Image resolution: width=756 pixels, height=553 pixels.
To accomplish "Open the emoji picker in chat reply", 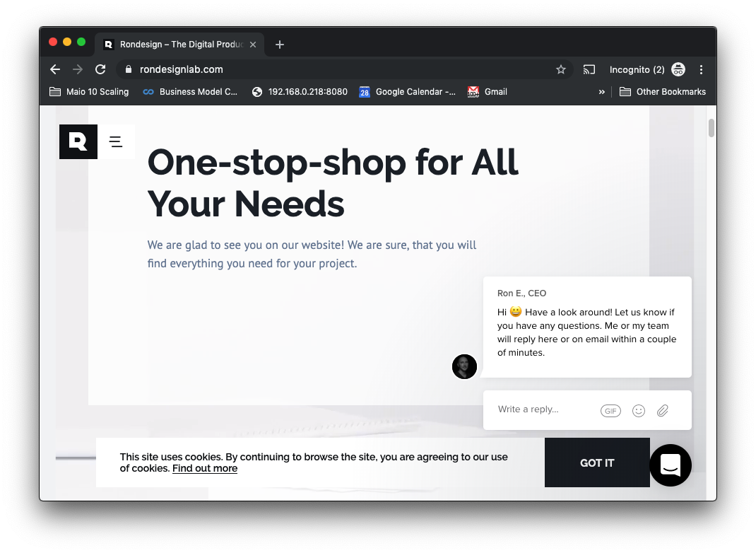I will 638,411.
